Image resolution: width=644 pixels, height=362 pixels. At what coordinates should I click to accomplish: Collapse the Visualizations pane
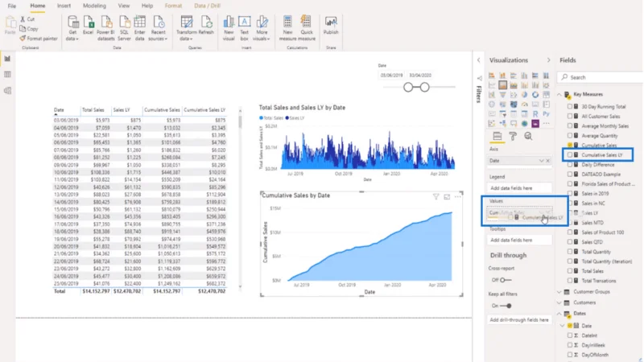tap(548, 60)
